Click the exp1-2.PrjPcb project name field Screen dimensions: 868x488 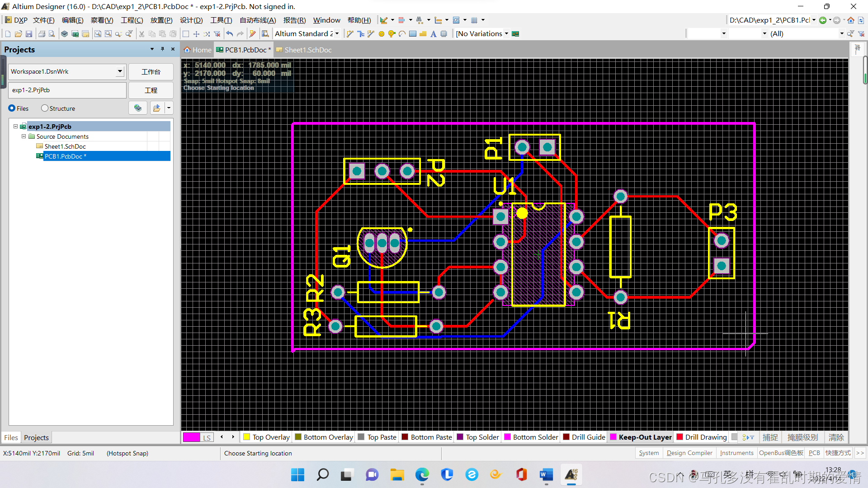67,90
